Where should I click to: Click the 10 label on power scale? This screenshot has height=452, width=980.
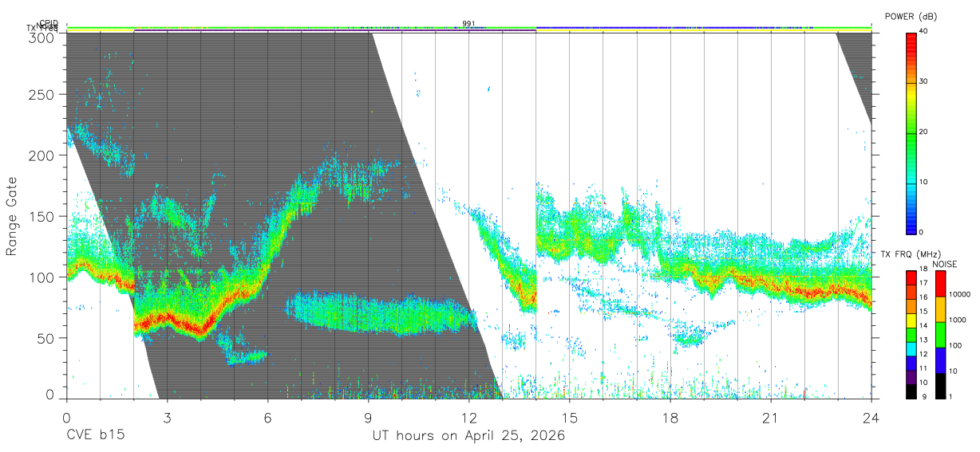(x=924, y=183)
